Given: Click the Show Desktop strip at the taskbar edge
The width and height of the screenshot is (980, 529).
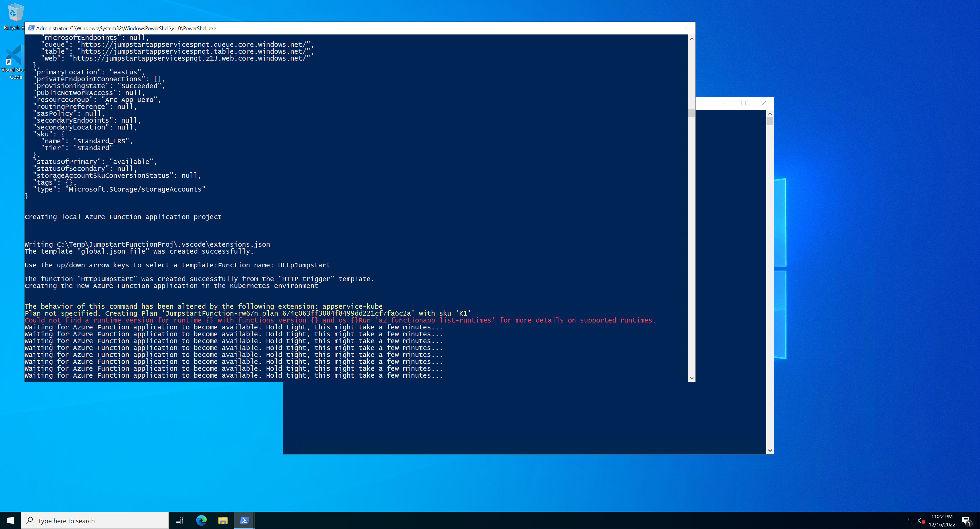Looking at the screenshot, I should point(979,520).
